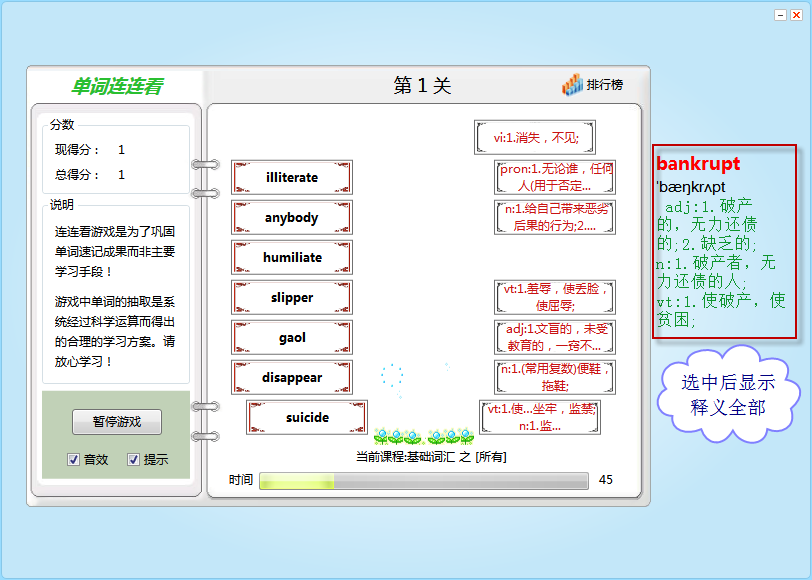Choose definition card "vi:1.消失，不见"

[534, 138]
